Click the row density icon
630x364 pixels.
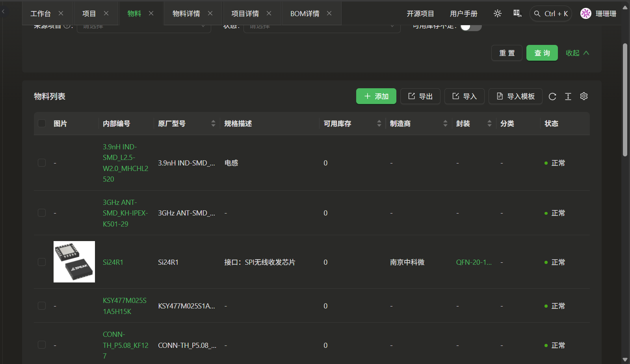(568, 97)
